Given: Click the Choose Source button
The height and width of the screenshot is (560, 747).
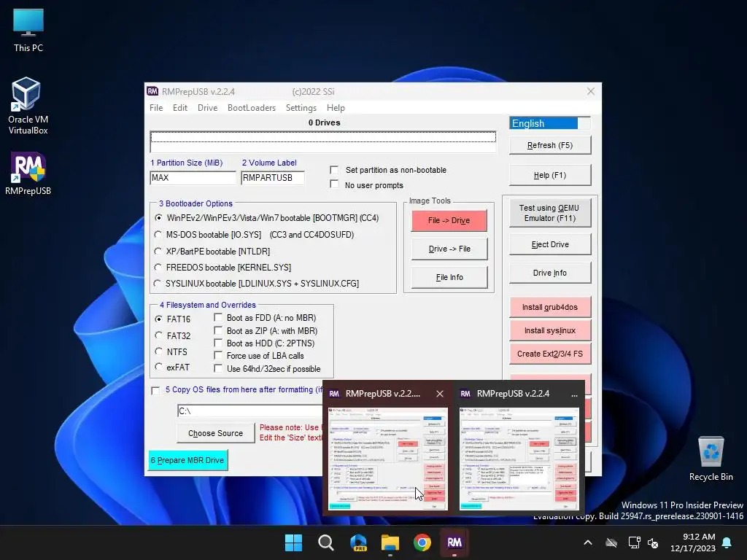Looking at the screenshot, I should tap(215, 433).
